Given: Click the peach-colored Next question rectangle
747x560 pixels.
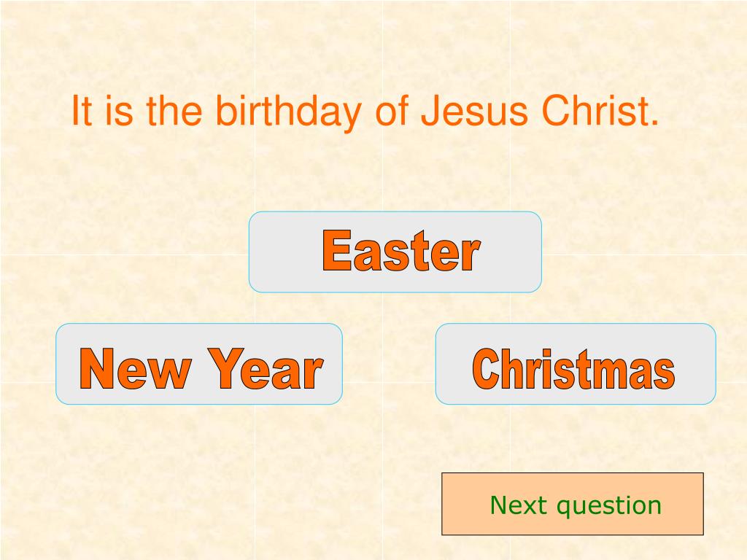Looking at the screenshot, I should (x=573, y=504).
